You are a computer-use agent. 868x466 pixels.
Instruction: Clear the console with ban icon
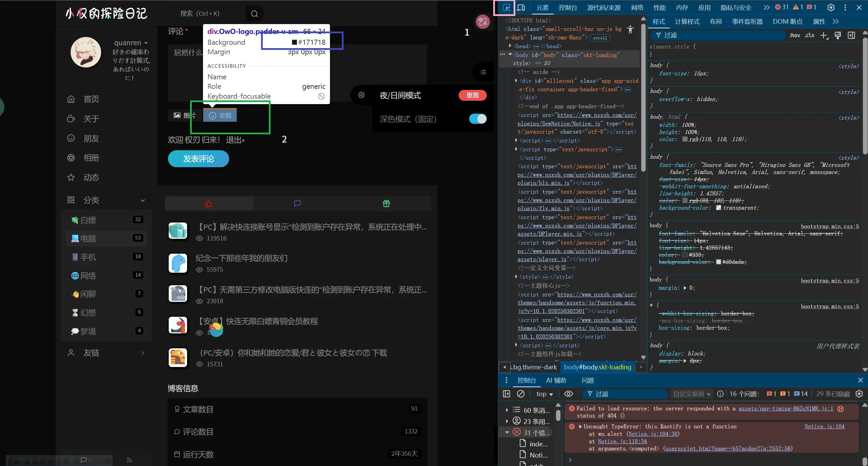tap(521, 394)
